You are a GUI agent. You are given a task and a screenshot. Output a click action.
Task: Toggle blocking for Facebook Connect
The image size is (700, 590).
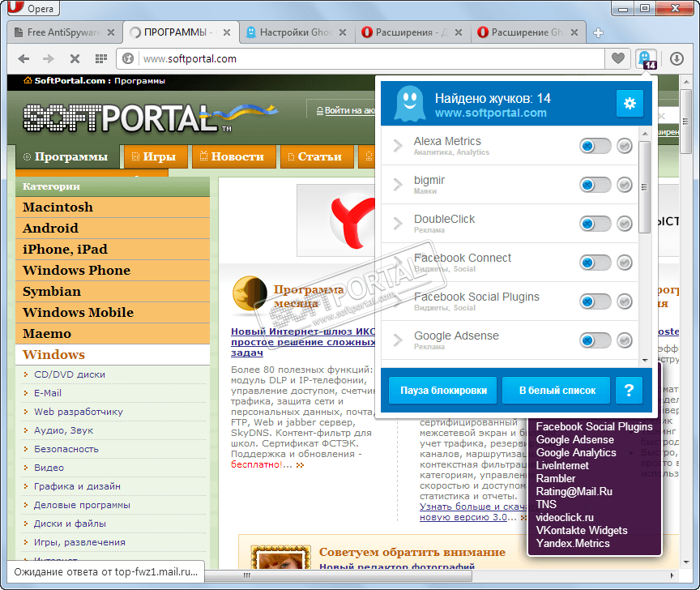click(x=595, y=263)
